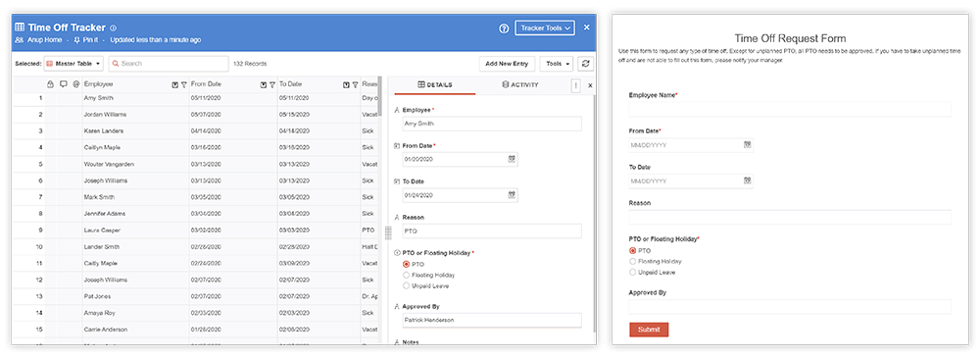Submit the Time Off Request Form

tap(649, 330)
